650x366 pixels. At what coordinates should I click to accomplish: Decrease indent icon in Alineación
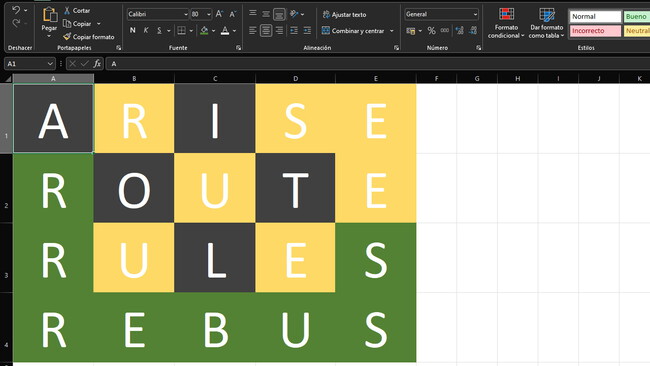[293, 30]
